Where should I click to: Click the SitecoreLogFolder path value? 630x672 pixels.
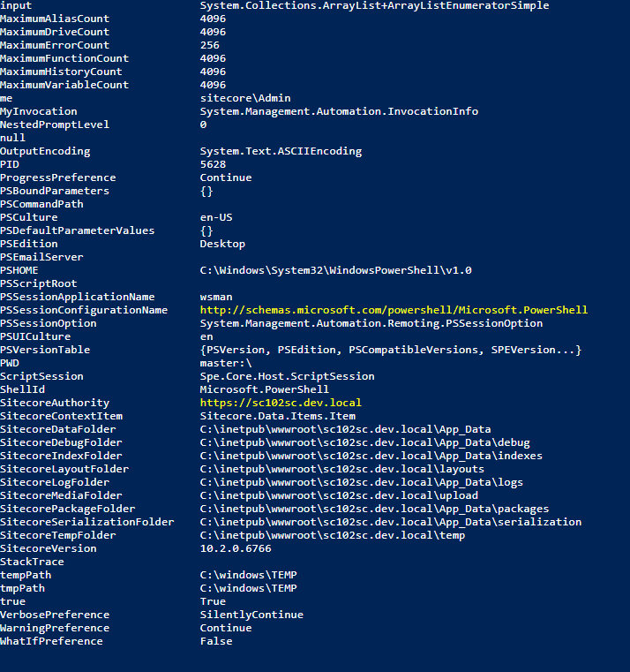tap(361, 482)
